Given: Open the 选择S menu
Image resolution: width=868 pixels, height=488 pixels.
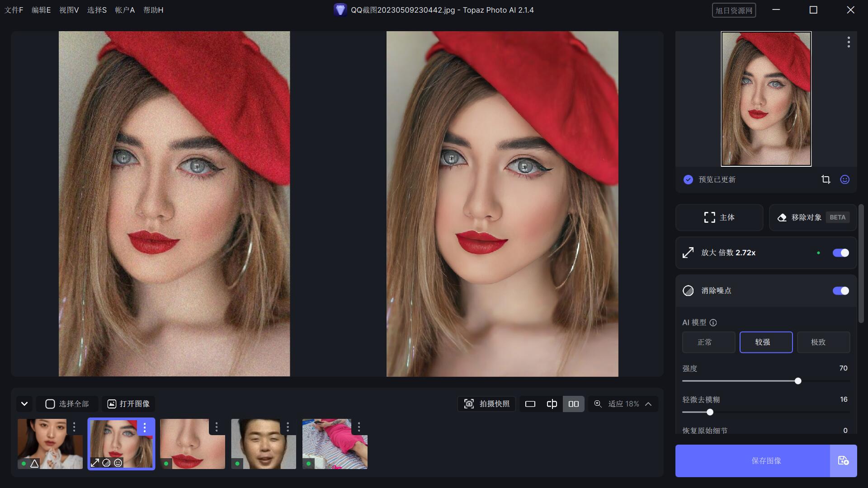Looking at the screenshot, I should (x=97, y=10).
